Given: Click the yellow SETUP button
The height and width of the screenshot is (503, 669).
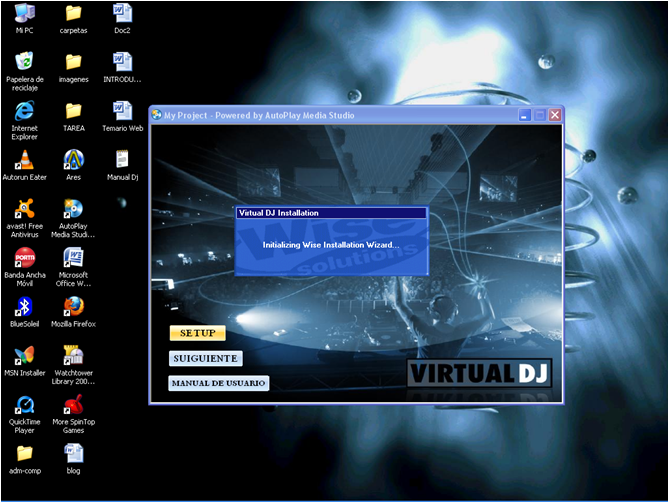Looking at the screenshot, I should [198, 333].
